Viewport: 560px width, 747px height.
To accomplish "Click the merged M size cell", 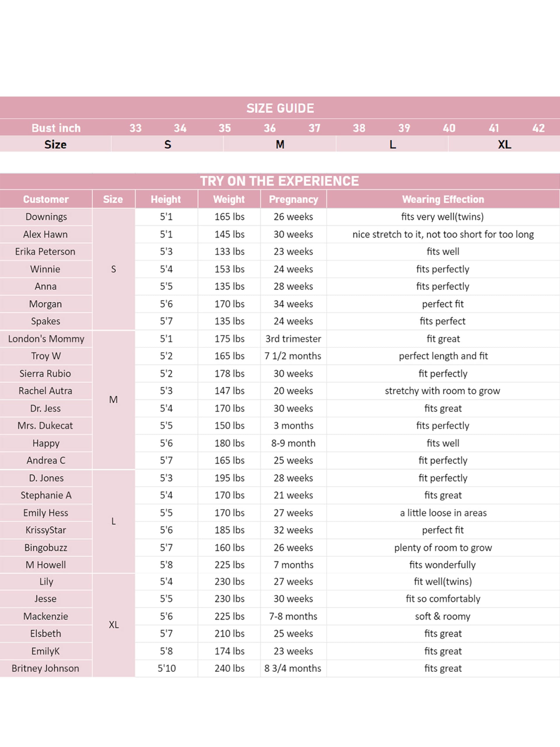I will click(113, 399).
